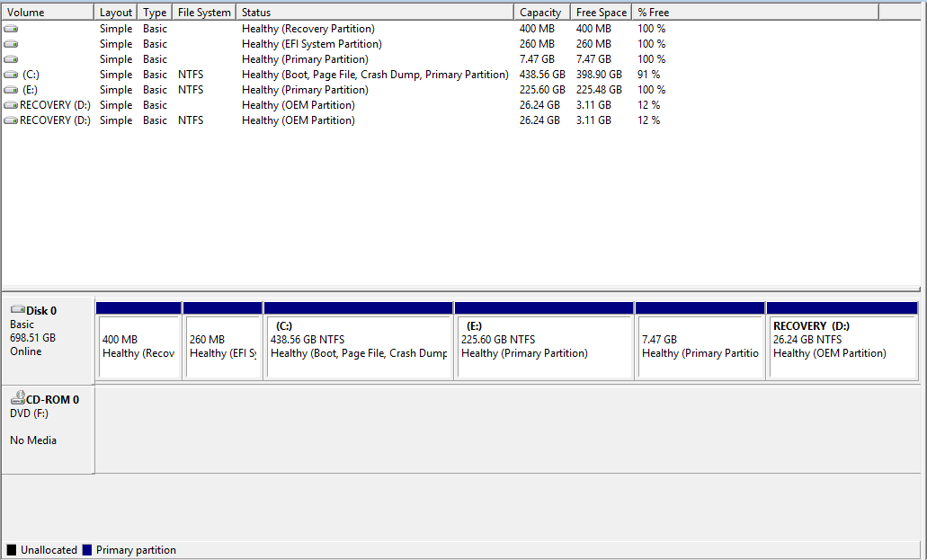Click the CD-ROM 0 disc drive icon
The width and height of the screenshot is (927, 560).
(17, 399)
